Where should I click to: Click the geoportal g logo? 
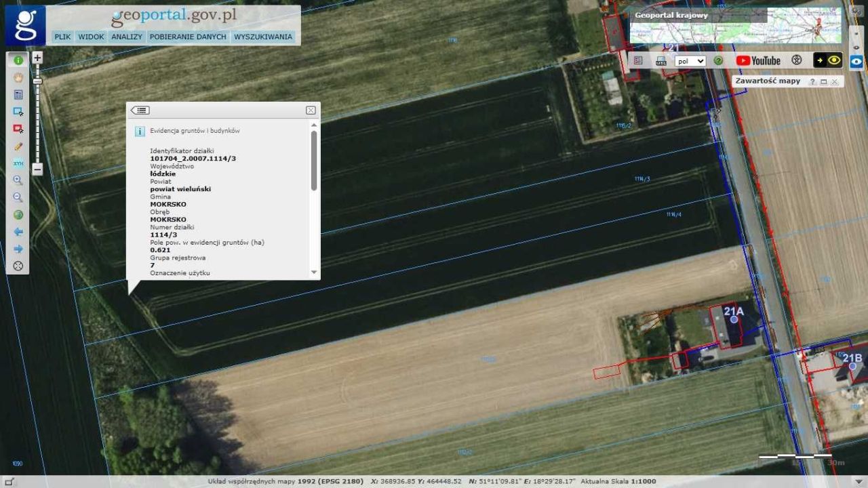(x=26, y=26)
